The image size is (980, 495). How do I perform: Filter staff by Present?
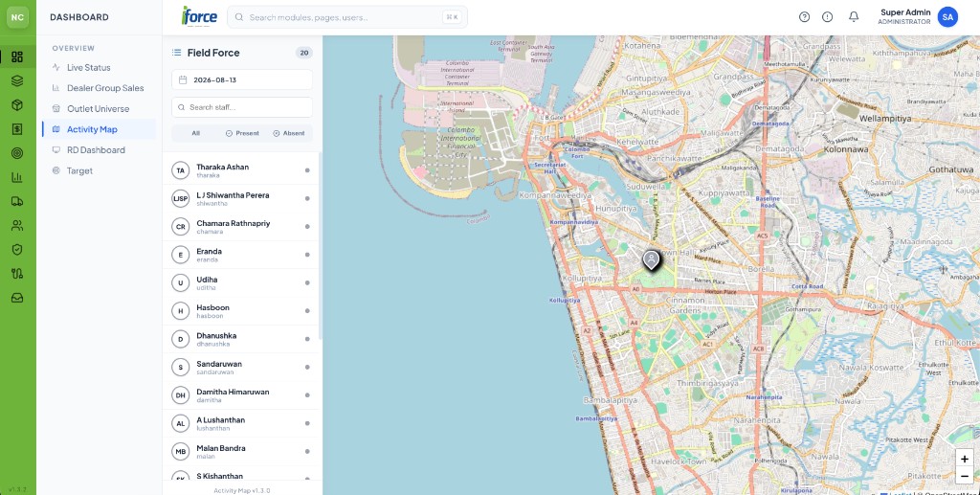click(x=242, y=133)
